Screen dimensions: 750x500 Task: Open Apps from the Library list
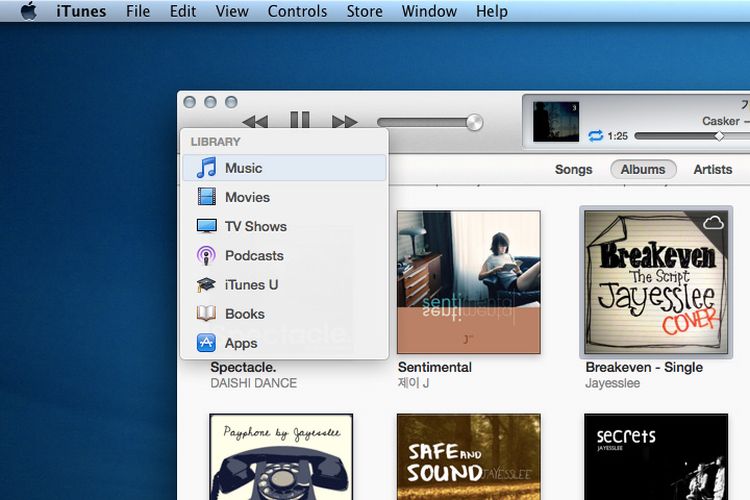coord(284,343)
